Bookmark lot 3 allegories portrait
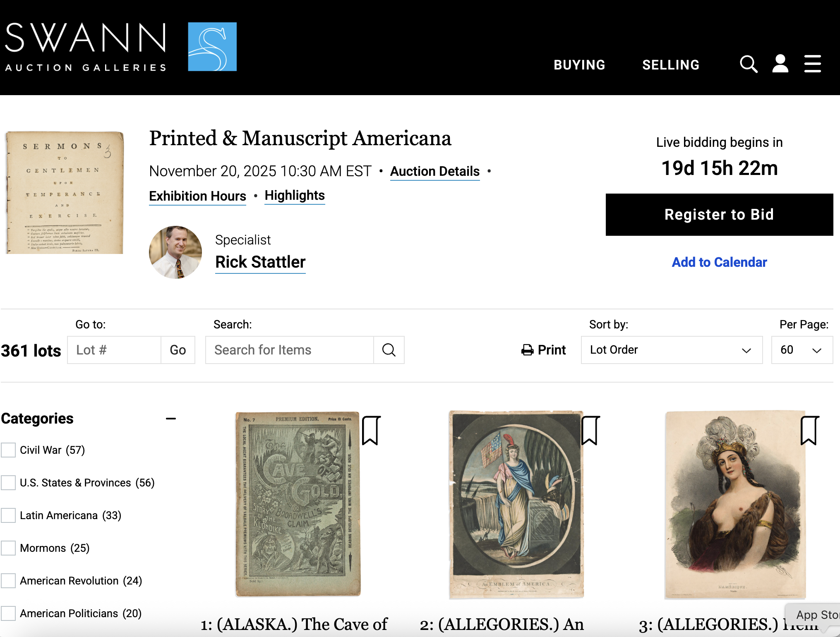This screenshot has height=637, width=840. click(x=809, y=431)
